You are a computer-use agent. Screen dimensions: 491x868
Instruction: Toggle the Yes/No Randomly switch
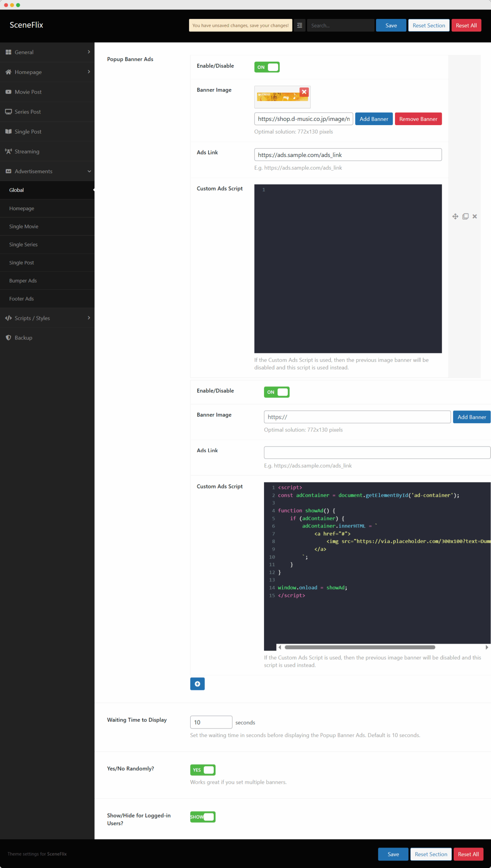pos(203,770)
